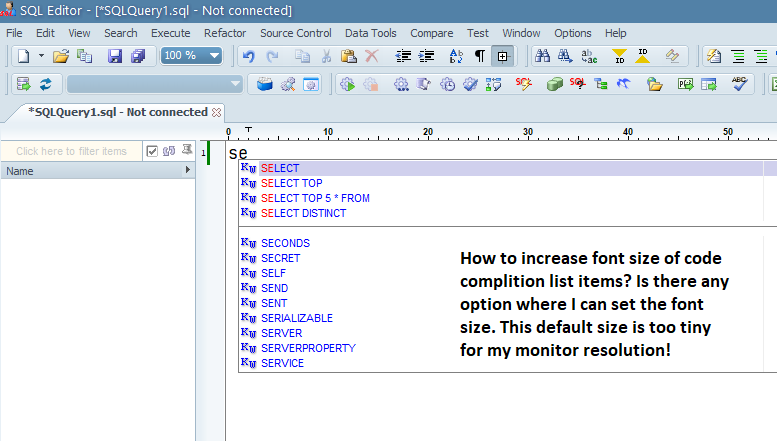
Task: Click the change case Ab icon
Action: click(456, 56)
